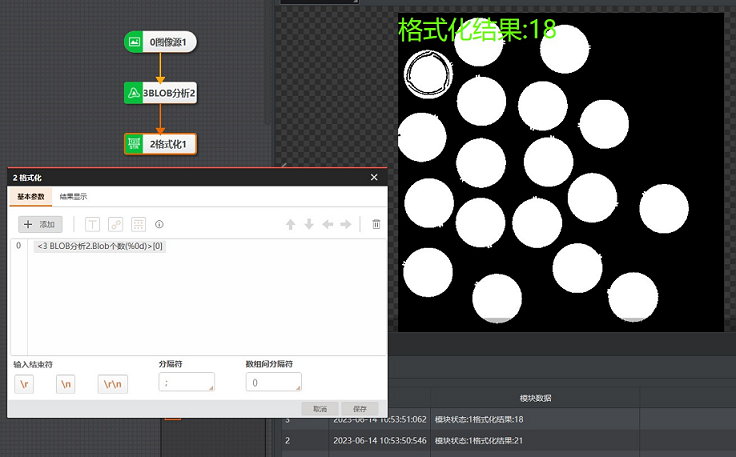Click the 模块数据 column header

click(x=536, y=398)
